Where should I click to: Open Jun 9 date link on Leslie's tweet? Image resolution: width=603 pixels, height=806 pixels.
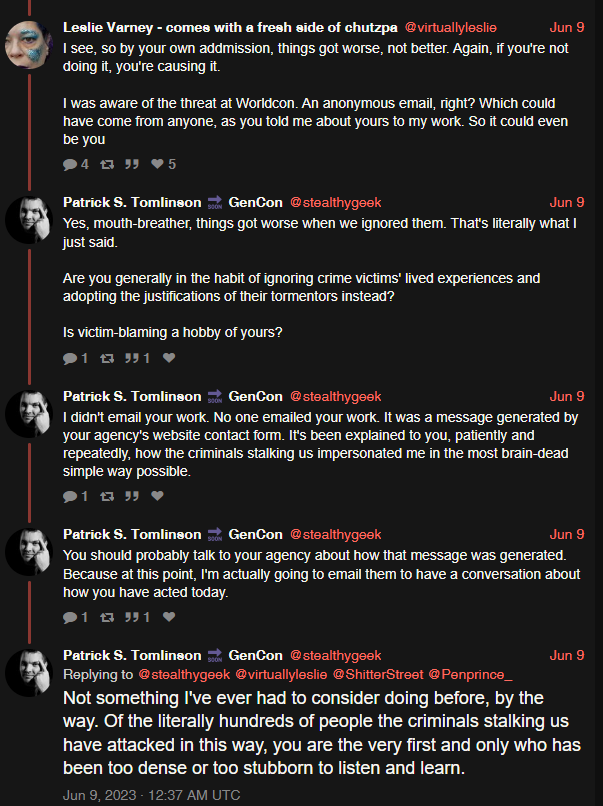click(567, 27)
